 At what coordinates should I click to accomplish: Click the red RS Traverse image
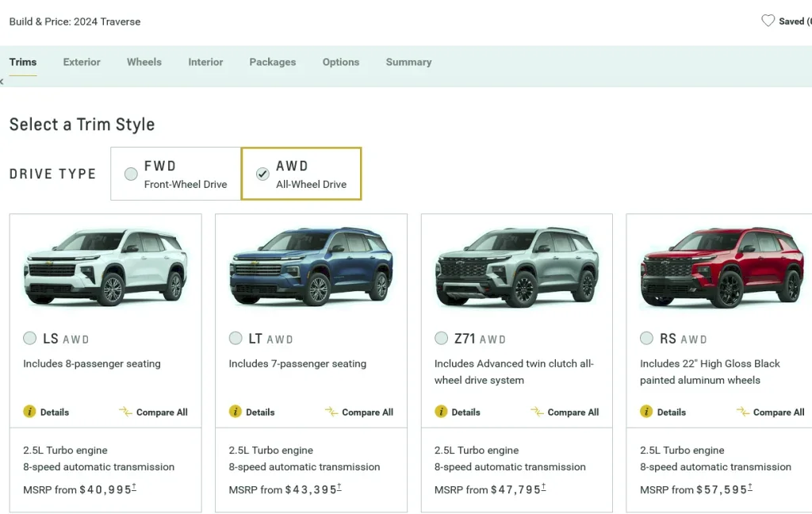coord(722,267)
